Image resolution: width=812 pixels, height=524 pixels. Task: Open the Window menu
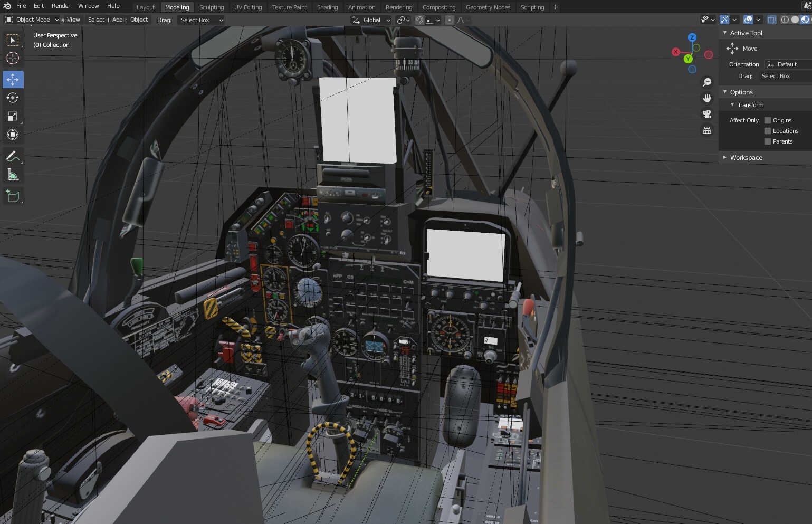pyautogui.click(x=89, y=6)
